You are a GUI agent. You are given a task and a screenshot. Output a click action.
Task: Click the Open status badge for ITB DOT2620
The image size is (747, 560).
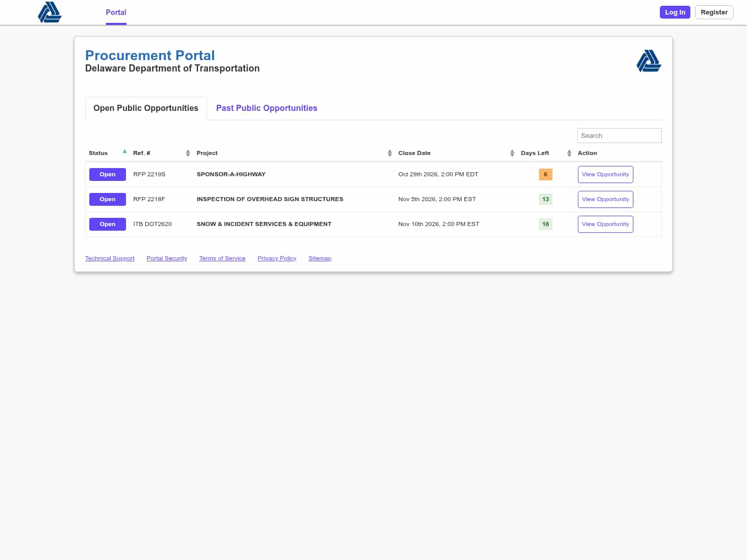click(107, 225)
